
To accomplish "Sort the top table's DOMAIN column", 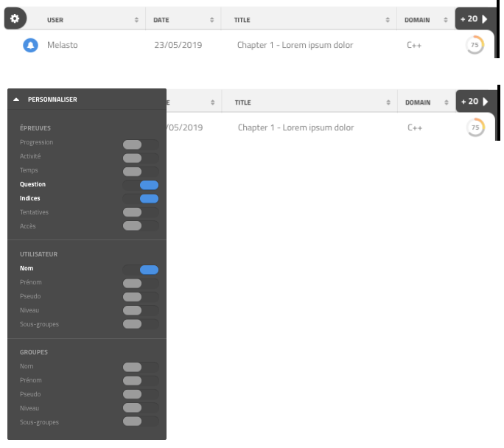I will coord(446,20).
